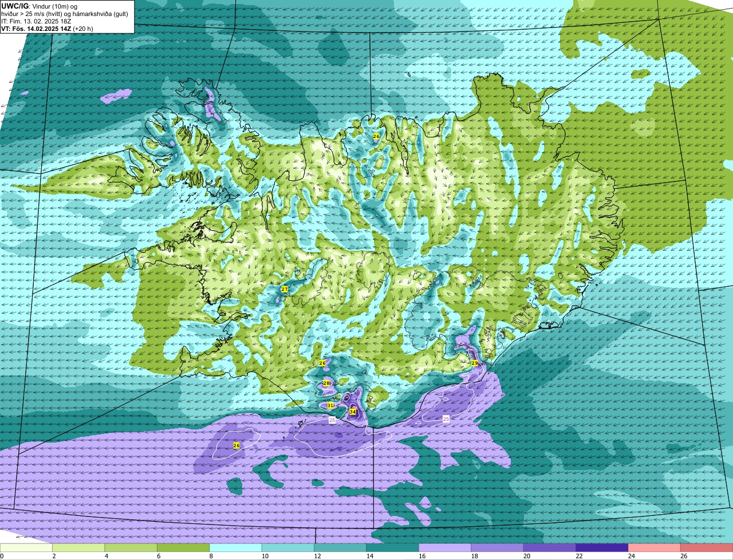Click the white 25 contour label left of the 34 marker

pyautogui.click(x=332, y=420)
